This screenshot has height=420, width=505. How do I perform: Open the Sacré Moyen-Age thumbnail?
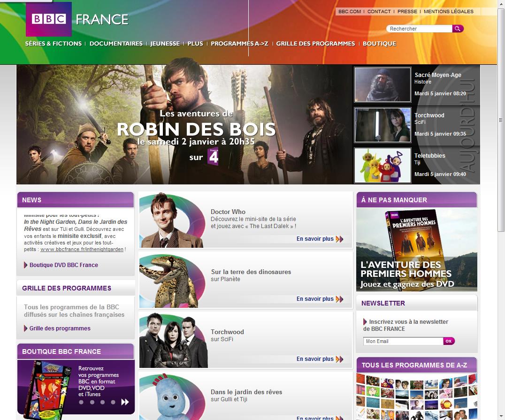383,85
